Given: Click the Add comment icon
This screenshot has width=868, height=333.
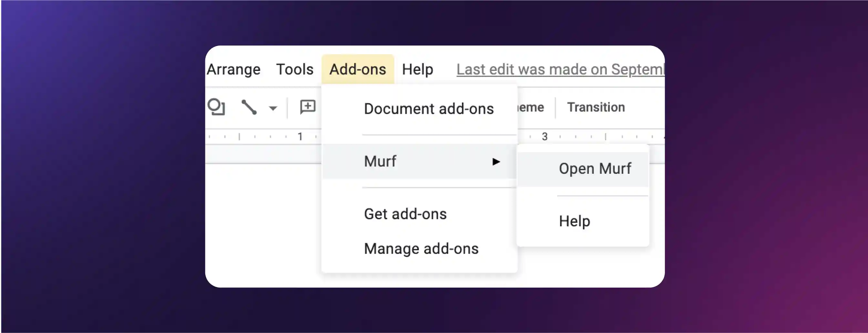Looking at the screenshot, I should click(x=308, y=107).
